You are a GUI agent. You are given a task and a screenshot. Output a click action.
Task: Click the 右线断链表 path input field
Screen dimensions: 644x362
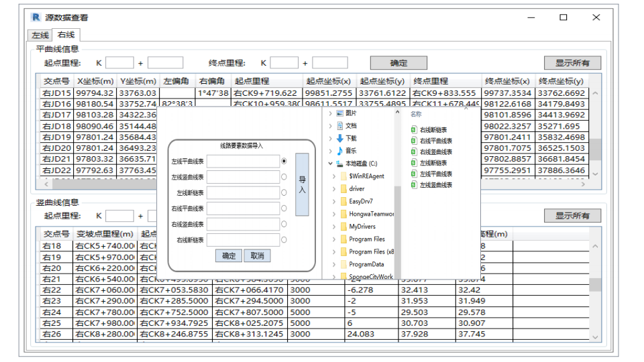[x=243, y=240]
